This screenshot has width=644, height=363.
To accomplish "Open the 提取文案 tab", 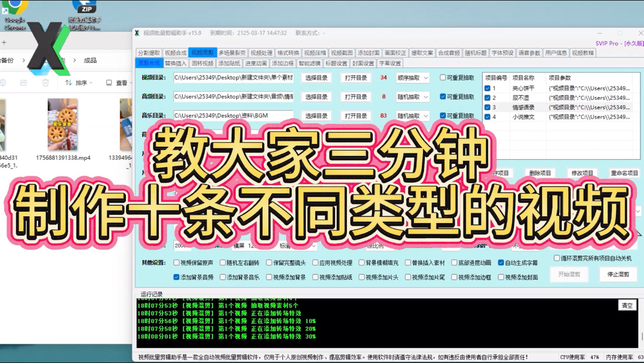I will tap(422, 53).
